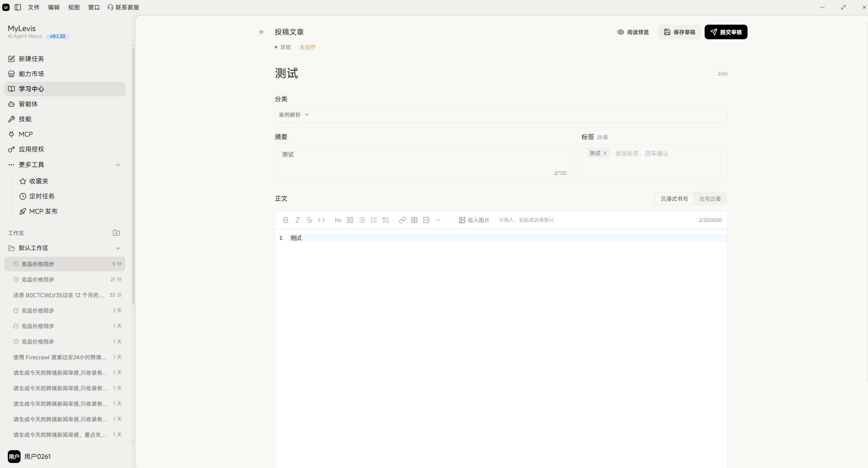868x468 pixels.
Task: Open the 使用 Firecrawl 搜索 task
Action: point(65,357)
